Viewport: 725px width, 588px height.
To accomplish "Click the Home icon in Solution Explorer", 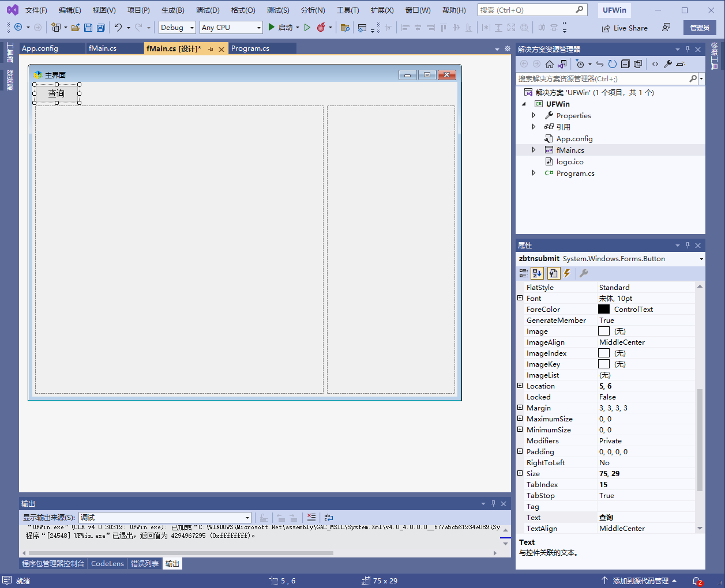I will (x=550, y=64).
